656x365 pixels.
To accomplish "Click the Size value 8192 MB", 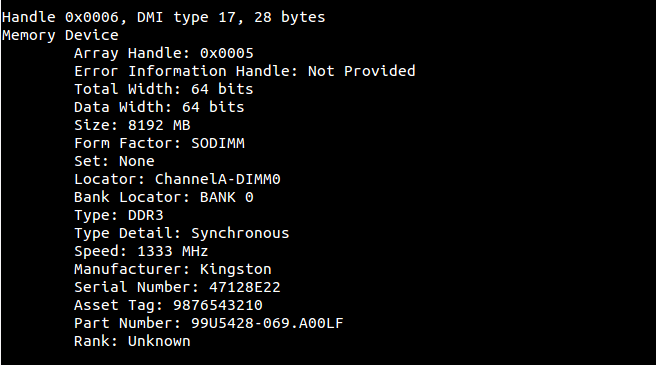I will 159,125.
